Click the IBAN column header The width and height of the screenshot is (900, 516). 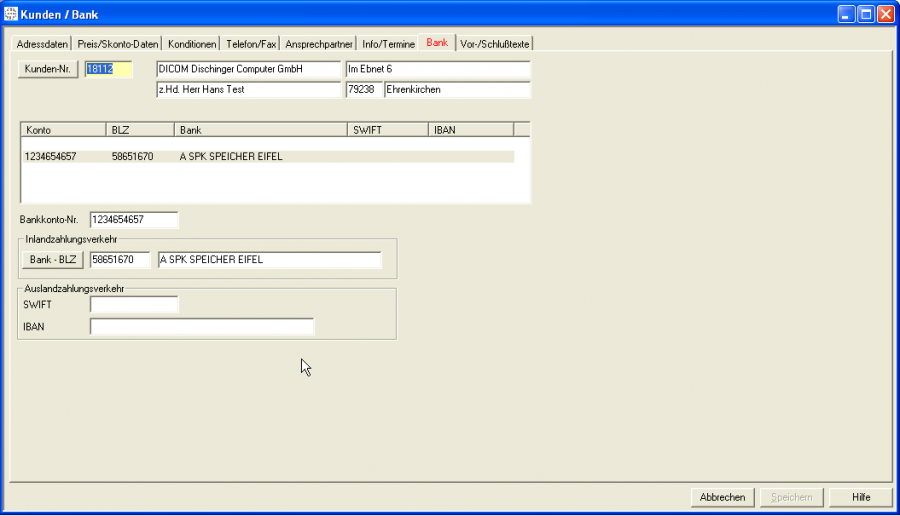pos(471,130)
